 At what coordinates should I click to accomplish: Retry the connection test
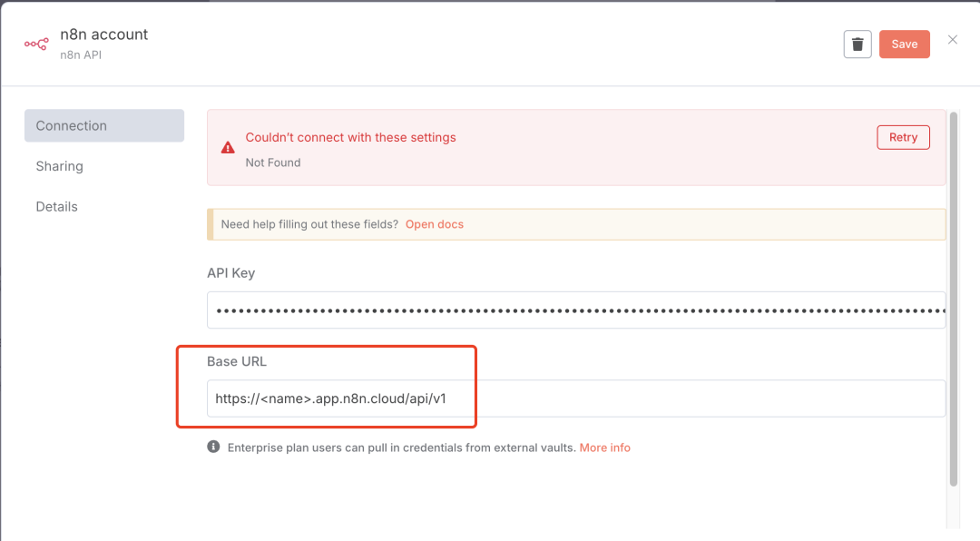903,137
